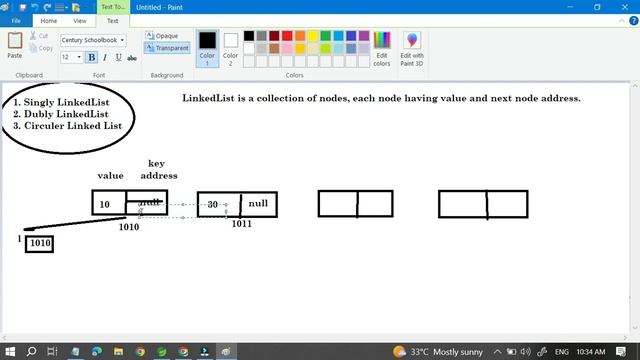Show hidden system tray icons
Viewport: 640px width, 360px height.
click(x=497, y=351)
